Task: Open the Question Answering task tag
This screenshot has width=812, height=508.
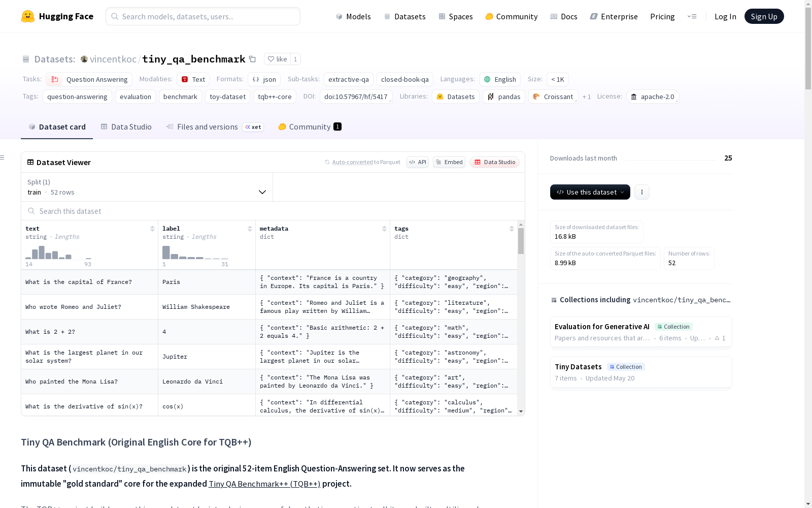Action: 89,79
